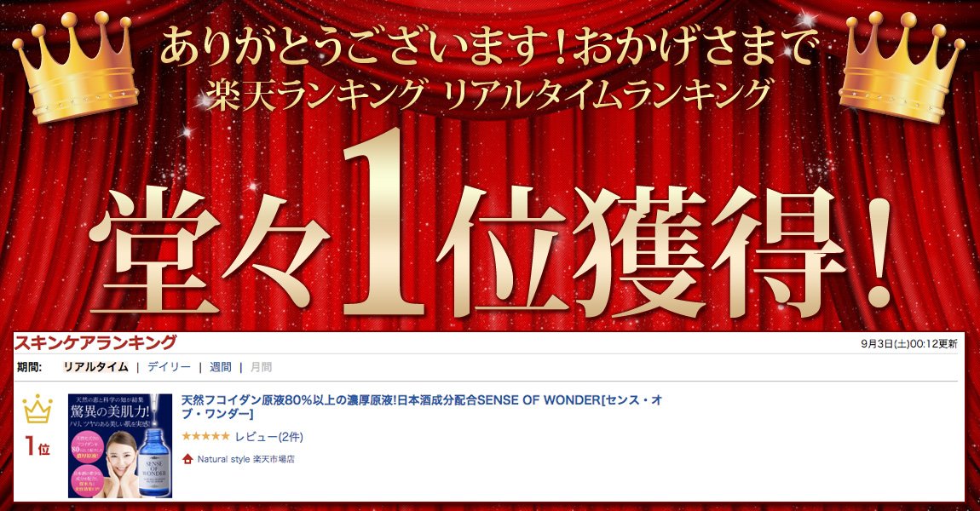Switch to the 週間 ranking tab
Viewport: 980px width, 511px height.
click(x=220, y=367)
